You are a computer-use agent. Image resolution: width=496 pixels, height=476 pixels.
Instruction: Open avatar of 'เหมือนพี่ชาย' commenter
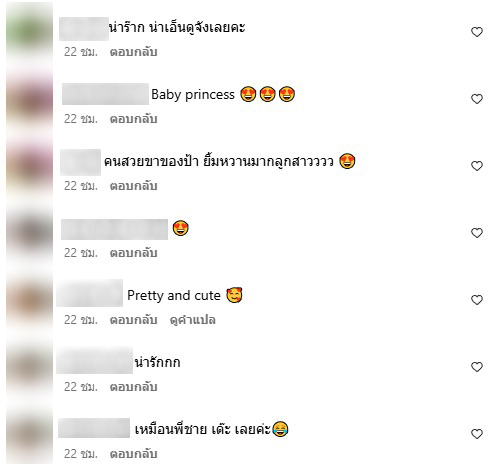pos(29,434)
